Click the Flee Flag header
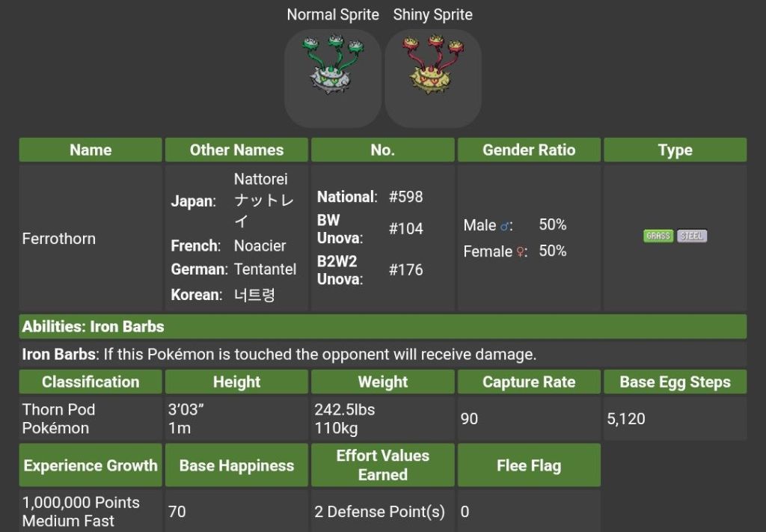Image resolution: width=766 pixels, height=532 pixels. (x=529, y=465)
